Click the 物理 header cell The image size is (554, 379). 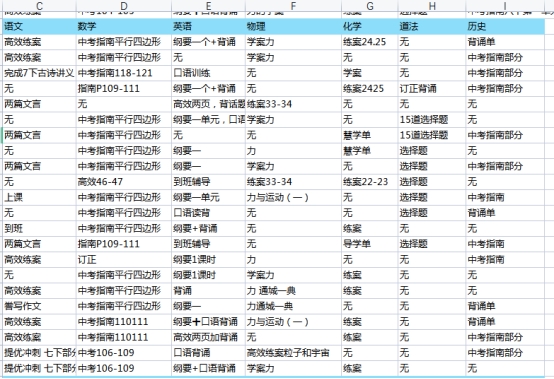(293, 26)
